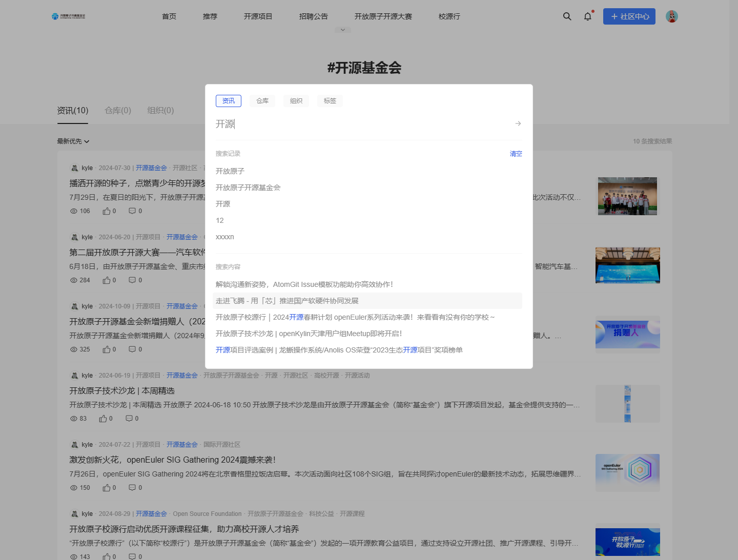Open suggestion about 2024开源春耕计划 openEuler
The width and height of the screenshot is (738, 560).
click(x=355, y=317)
